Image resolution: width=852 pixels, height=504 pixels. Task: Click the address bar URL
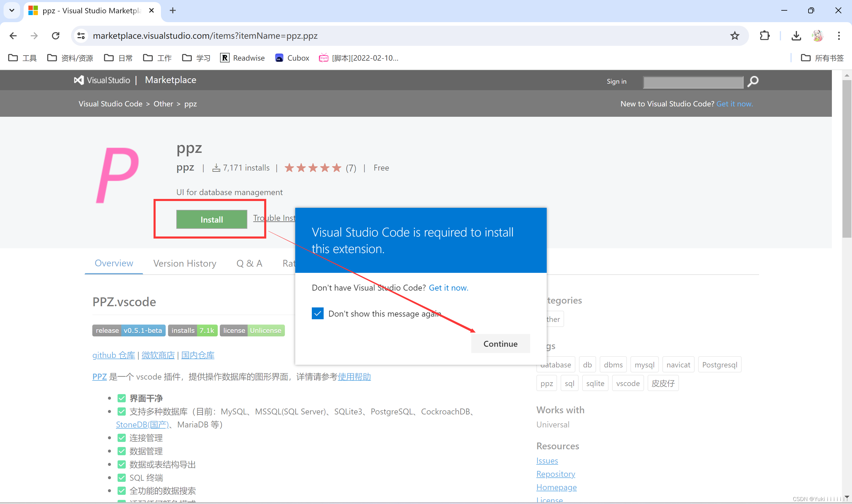(x=205, y=36)
